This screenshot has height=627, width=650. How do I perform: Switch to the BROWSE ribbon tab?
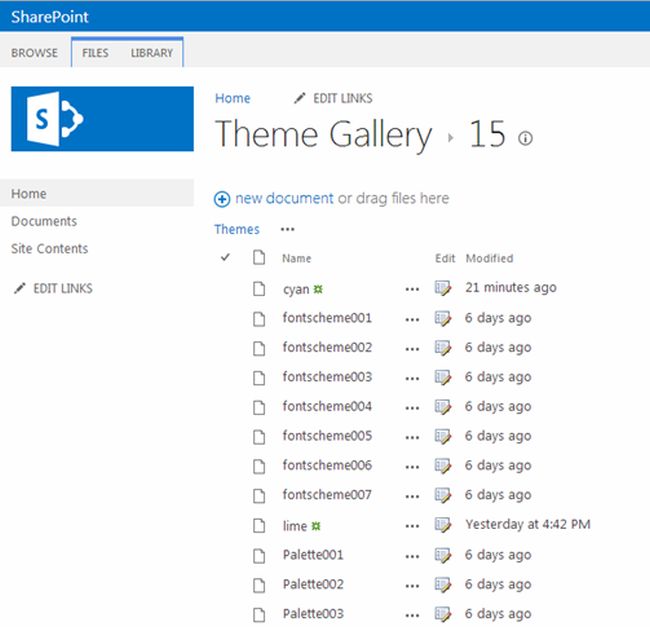click(x=34, y=53)
